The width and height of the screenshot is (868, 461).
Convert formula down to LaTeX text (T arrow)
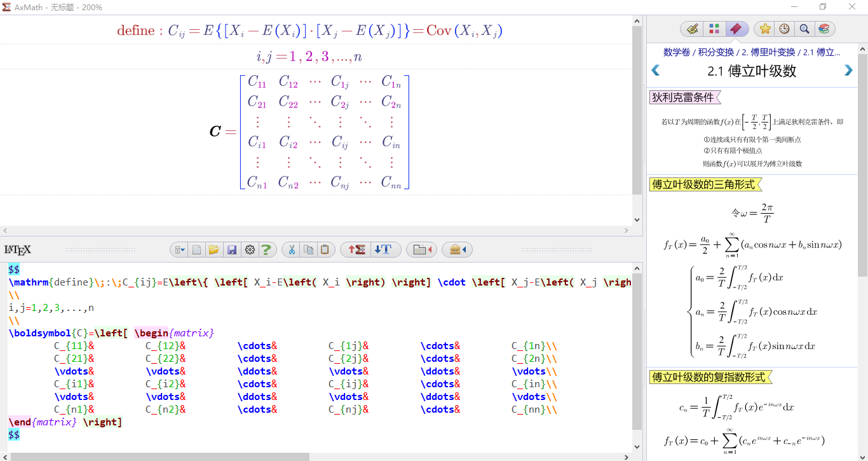[384, 250]
